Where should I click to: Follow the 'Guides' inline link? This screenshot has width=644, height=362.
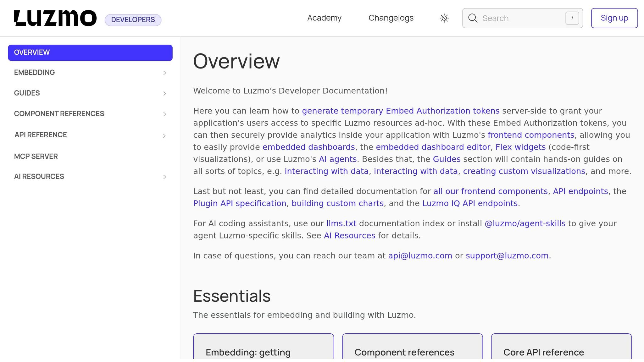pyautogui.click(x=447, y=159)
